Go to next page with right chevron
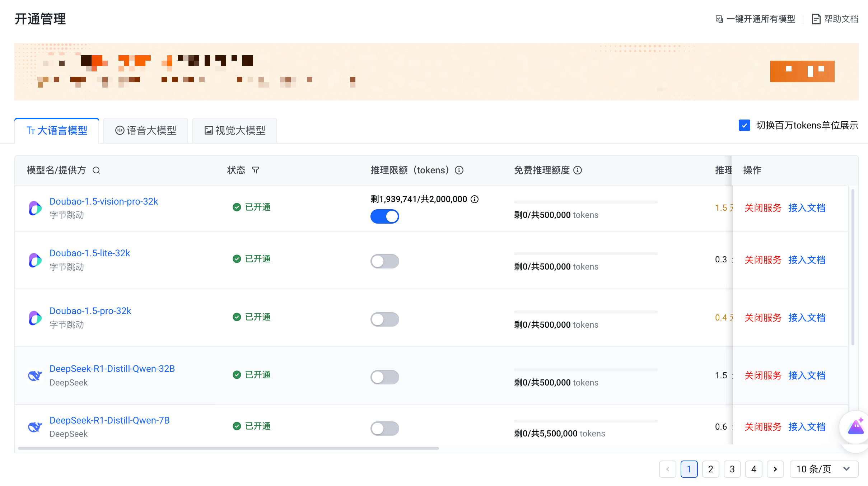This screenshot has width=868, height=486. [x=775, y=469]
